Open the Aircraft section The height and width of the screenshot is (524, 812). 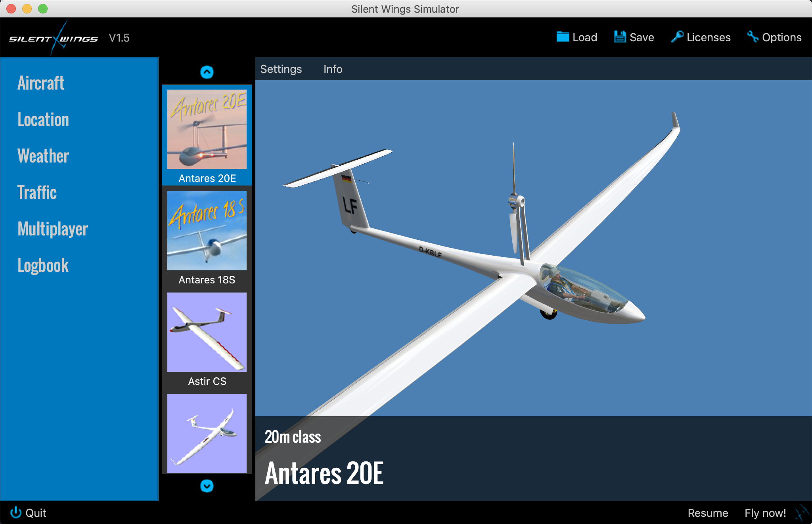coord(41,83)
